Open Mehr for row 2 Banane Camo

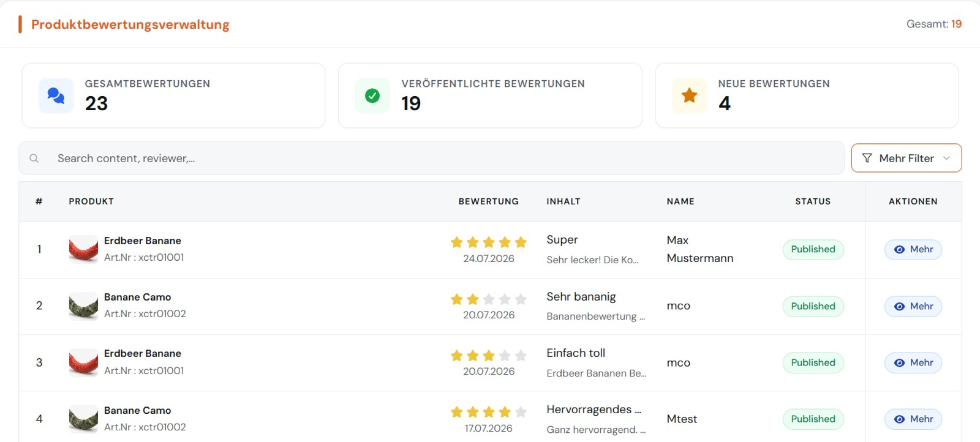pyautogui.click(x=913, y=306)
